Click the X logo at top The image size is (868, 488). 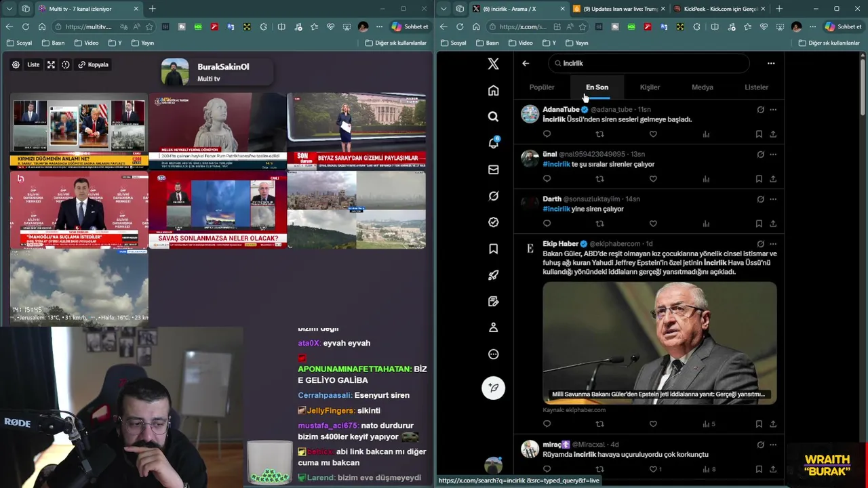pos(493,64)
